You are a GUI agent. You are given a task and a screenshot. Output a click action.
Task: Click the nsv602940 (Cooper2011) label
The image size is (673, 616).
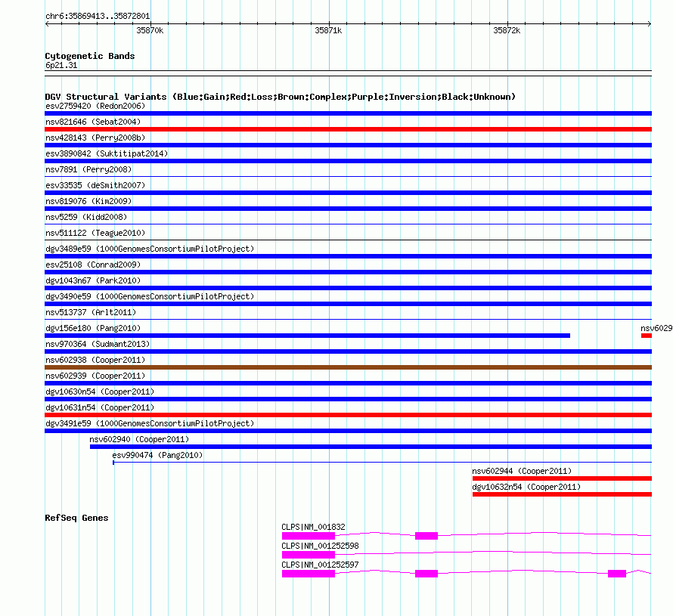[139, 439]
